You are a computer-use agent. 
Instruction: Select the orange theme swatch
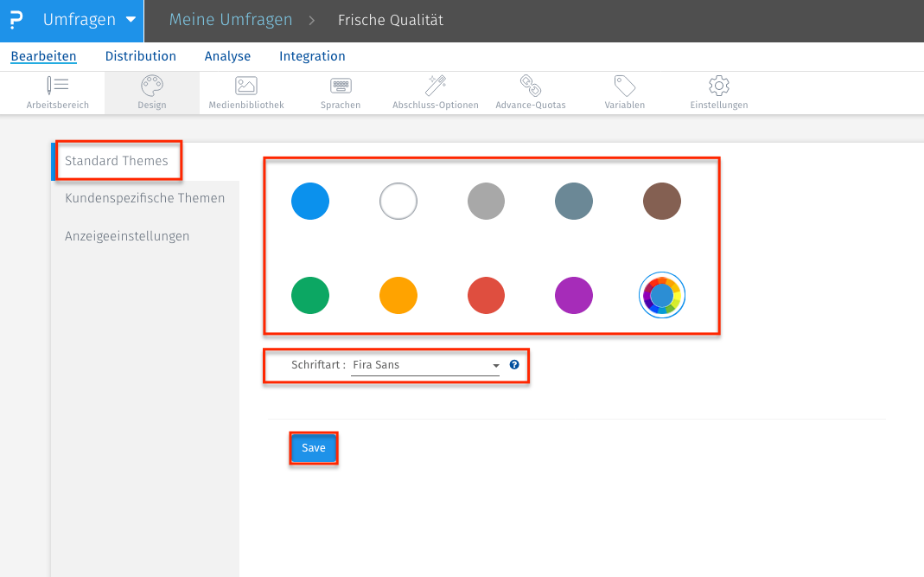point(398,295)
